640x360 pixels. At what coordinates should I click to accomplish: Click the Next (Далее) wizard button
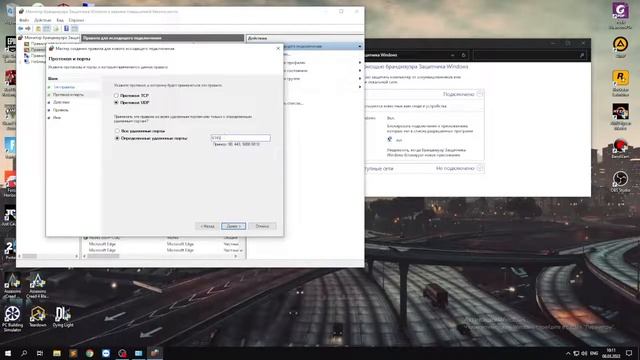[233, 226]
